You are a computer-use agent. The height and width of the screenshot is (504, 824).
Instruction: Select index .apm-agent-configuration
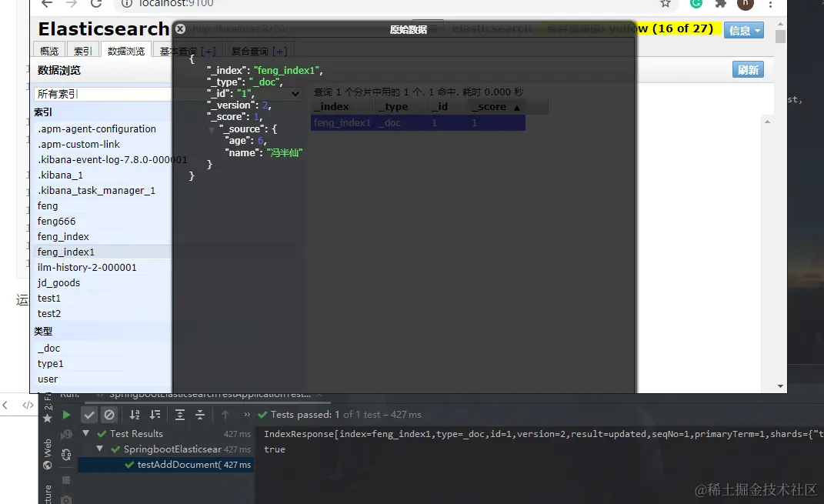(x=97, y=129)
